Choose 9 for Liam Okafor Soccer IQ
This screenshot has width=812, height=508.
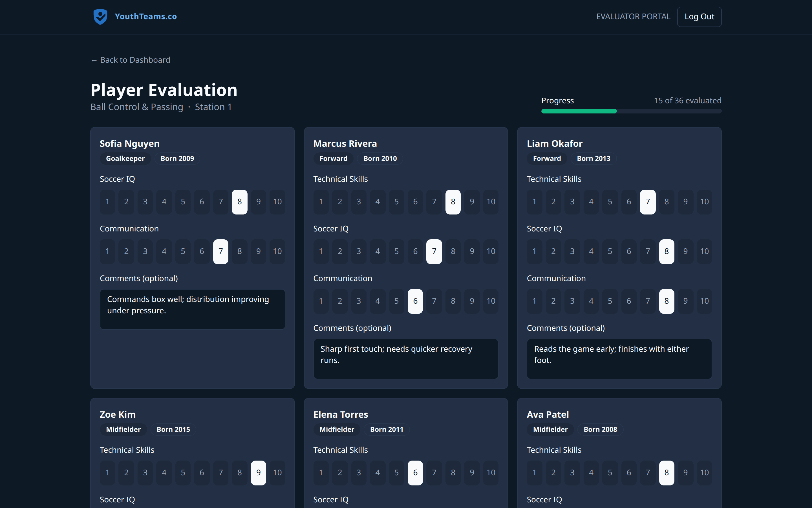(685, 252)
